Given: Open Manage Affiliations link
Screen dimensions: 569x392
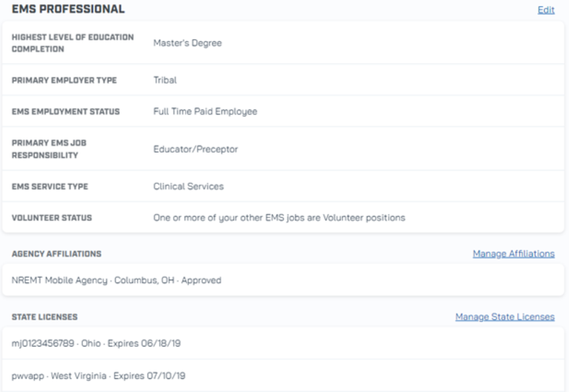Looking at the screenshot, I should tap(513, 254).
